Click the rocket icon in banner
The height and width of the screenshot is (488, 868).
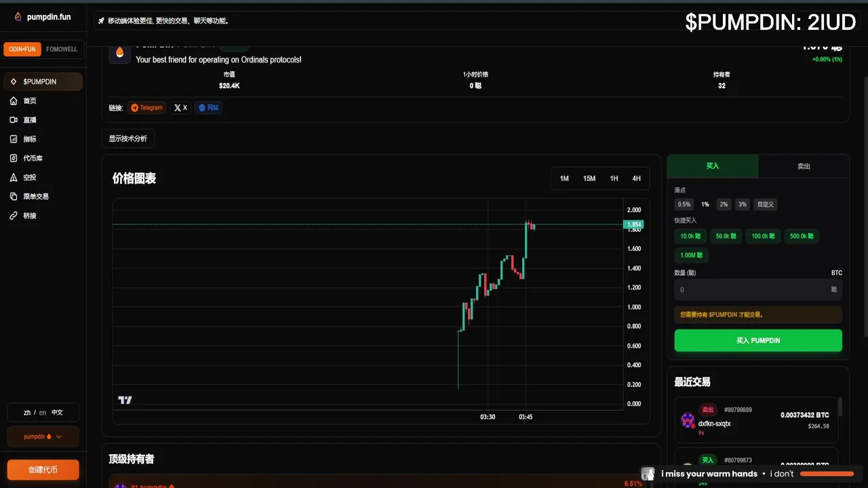tap(101, 21)
